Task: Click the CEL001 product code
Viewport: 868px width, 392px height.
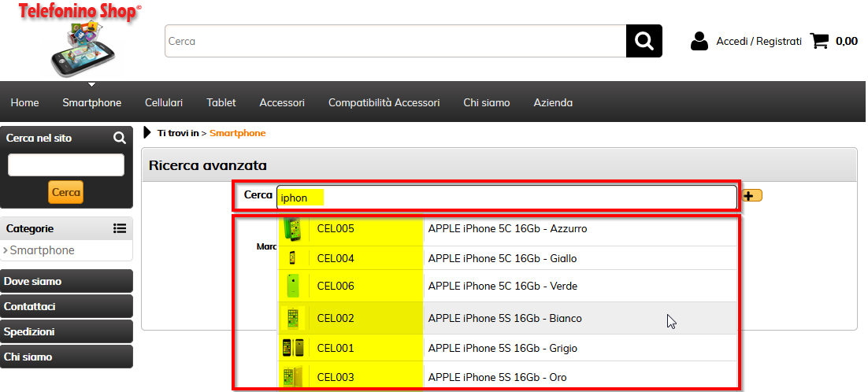Action: pyautogui.click(x=336, y=348)
